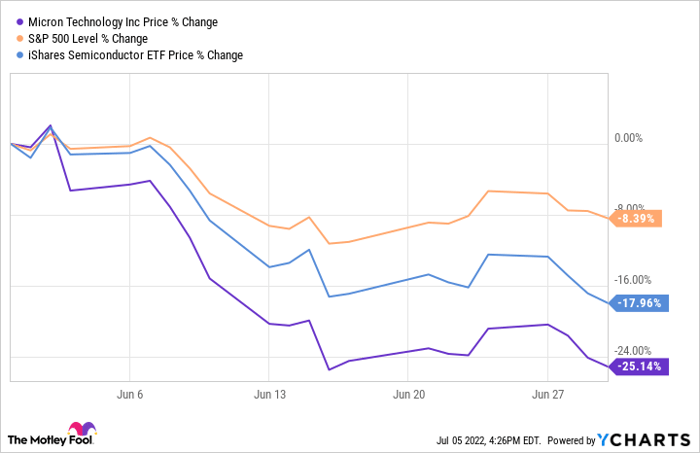Click the 0.00% y-axis label
The width and height of the screenshot is (700, 453).
(639, 138)
